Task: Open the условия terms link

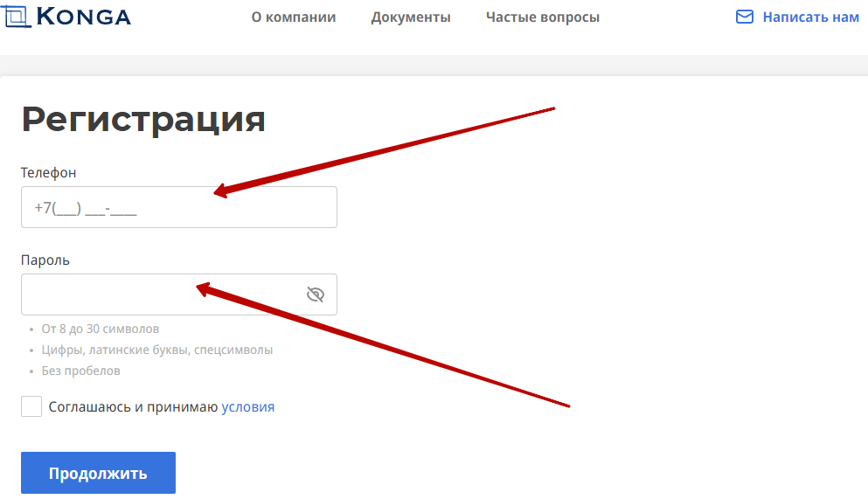Action: 248,407
